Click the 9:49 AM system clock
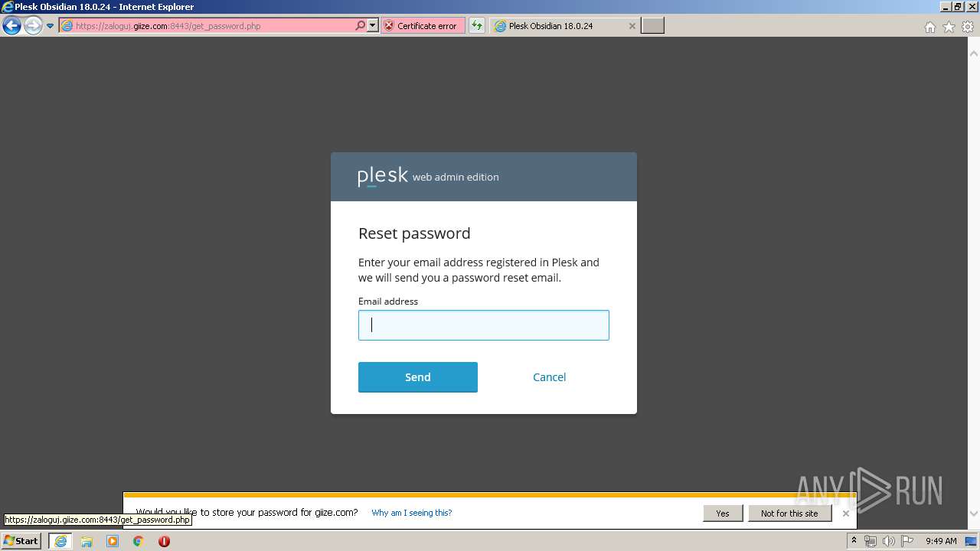Screen dimensions: 980x551 941,541
